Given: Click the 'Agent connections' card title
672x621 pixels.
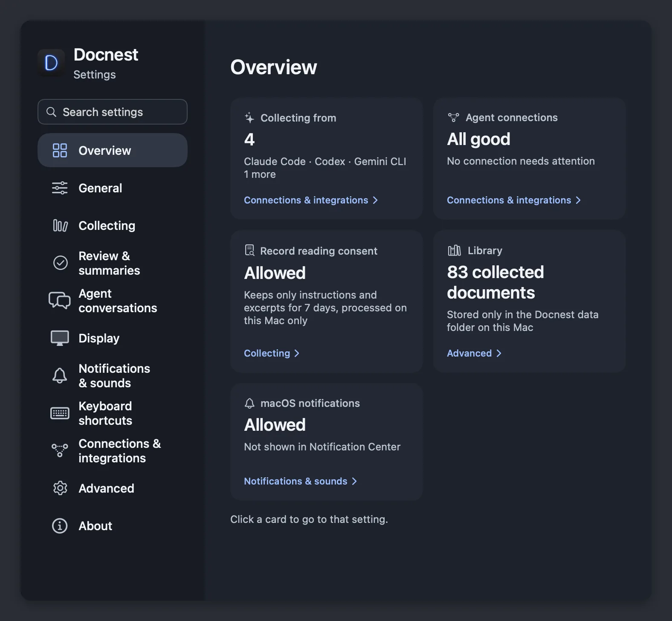Looking at the screenshot, I should click(x=511, y=117).
